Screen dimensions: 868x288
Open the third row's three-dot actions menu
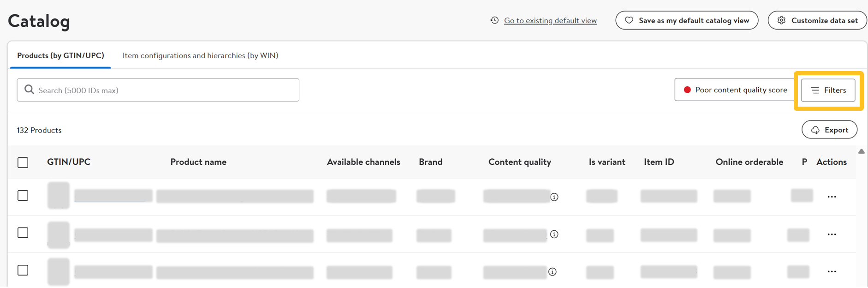click(x=832, y=272)
